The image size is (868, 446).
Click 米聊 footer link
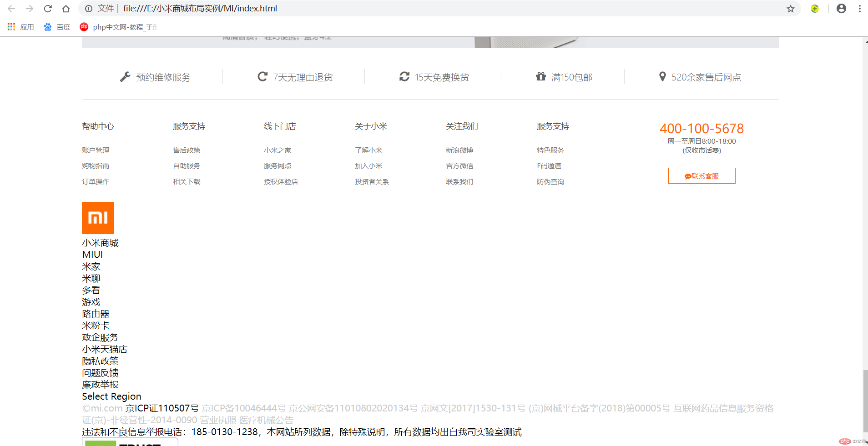click(x=91, y=278)
